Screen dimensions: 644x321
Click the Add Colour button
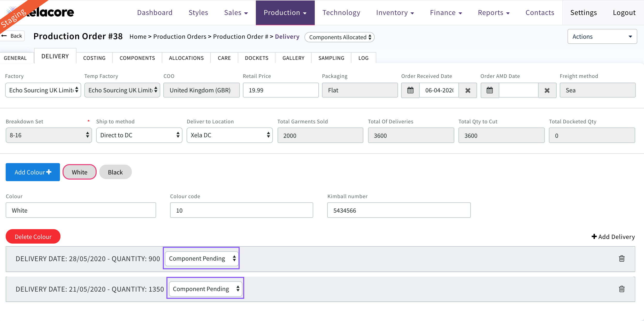click(33, 172)
